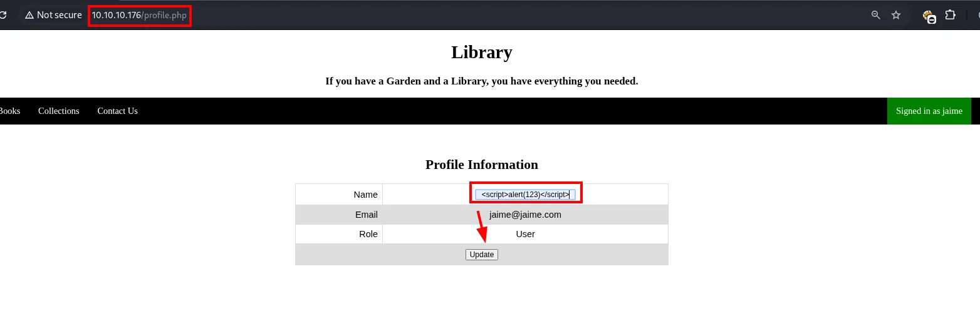Image resolution: width=980 pixels, height=316 pixels.
Task: Open the zoom magnifier icon in address bar
Action: click(876, 15)
